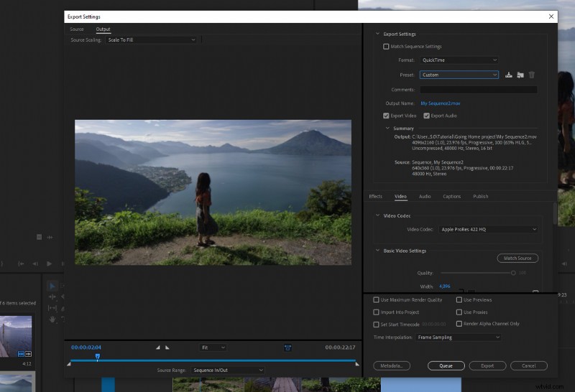Click the current timecode 00:00:02:04
The image size is (575, 392).
(x=86, y=347)
